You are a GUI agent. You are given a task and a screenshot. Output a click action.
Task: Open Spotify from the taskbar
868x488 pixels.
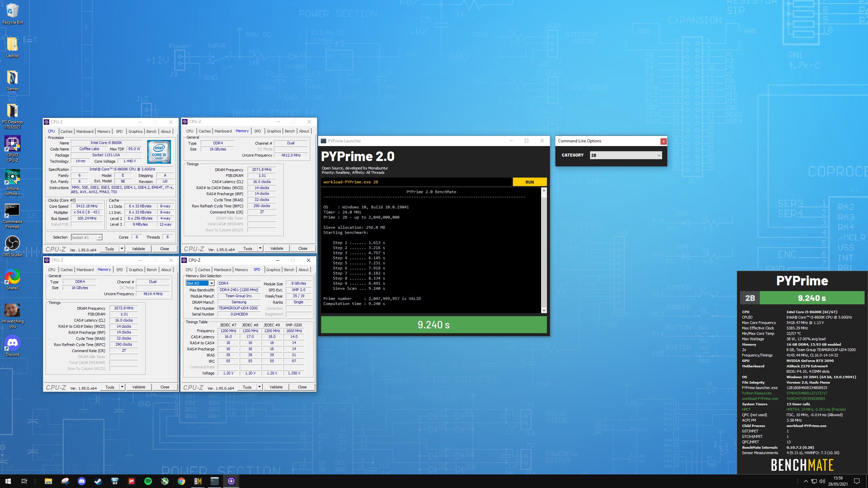[148, 481]
